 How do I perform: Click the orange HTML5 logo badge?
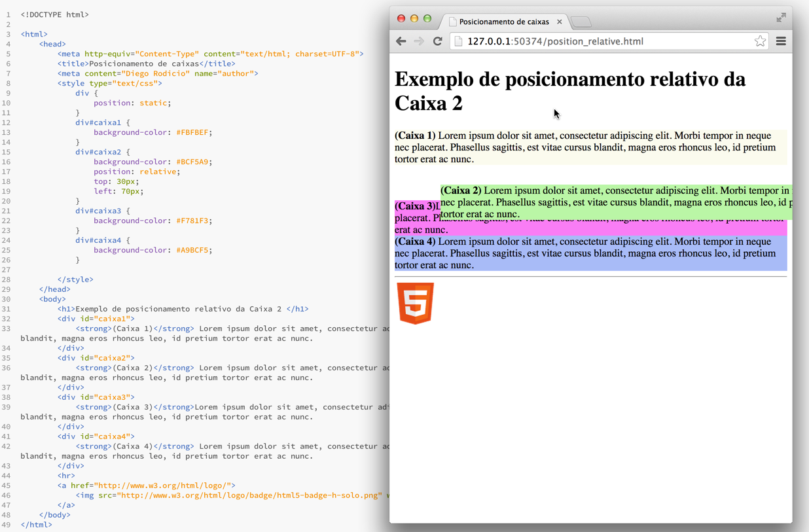(416, 304)
